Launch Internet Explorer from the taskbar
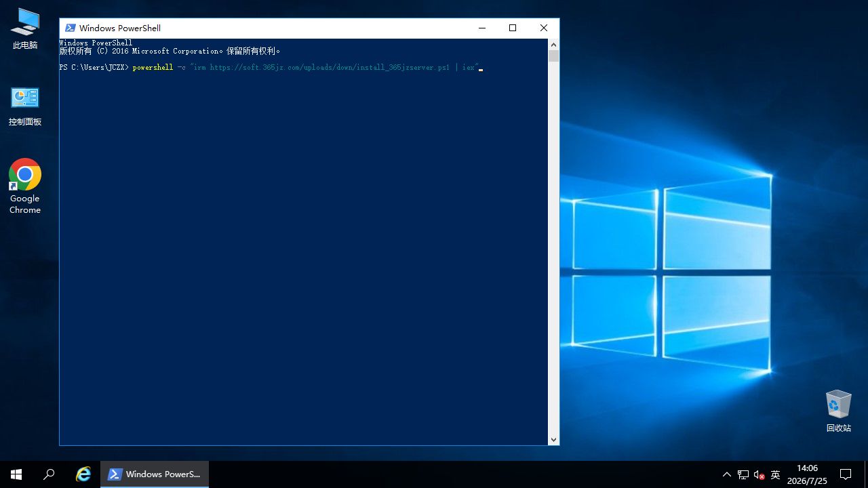The width and height of the screenshot is (868, 488). [x=83, y=474]
